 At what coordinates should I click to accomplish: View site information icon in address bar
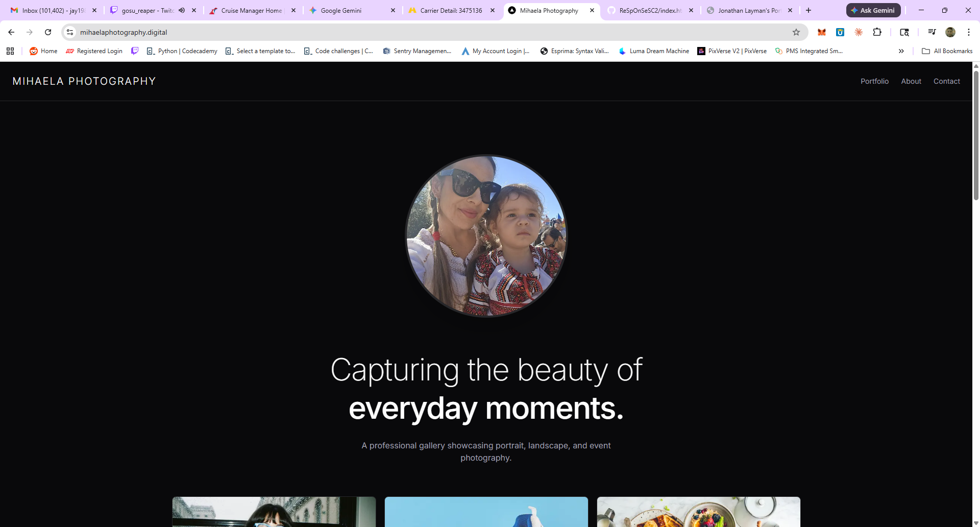(x=70, y=32)
